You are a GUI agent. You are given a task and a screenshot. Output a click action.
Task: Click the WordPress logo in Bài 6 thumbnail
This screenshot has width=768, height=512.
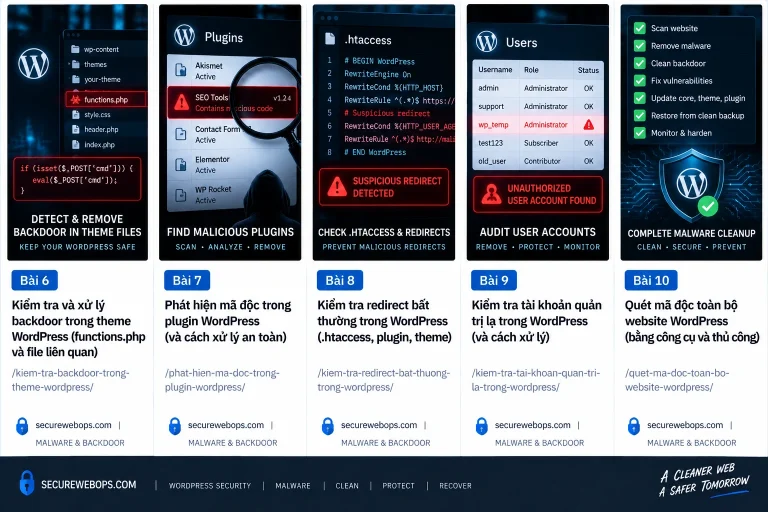(33, 63)
